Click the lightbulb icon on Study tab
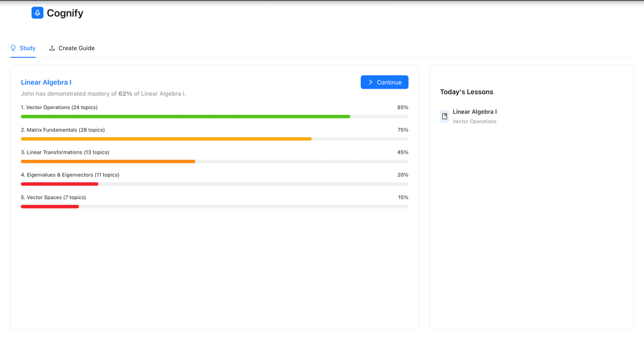Viewport: 644px width, 351px height. click(x=14, y=48)
